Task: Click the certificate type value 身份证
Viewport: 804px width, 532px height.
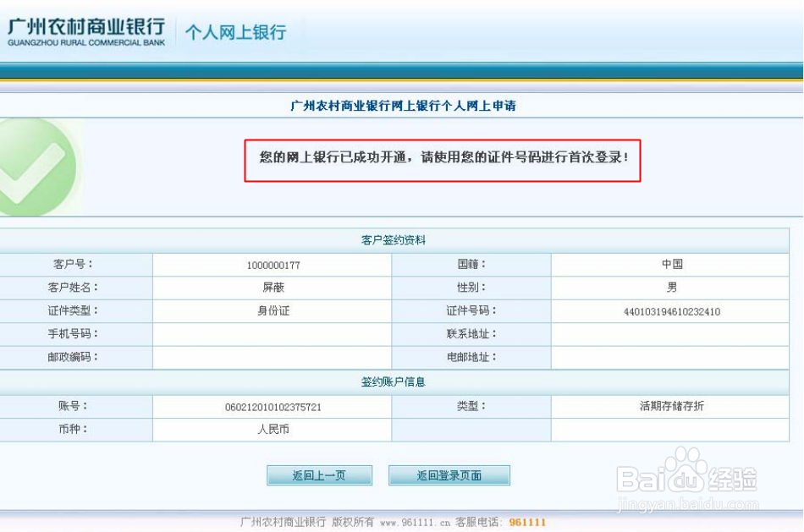Action: [273, 310]
